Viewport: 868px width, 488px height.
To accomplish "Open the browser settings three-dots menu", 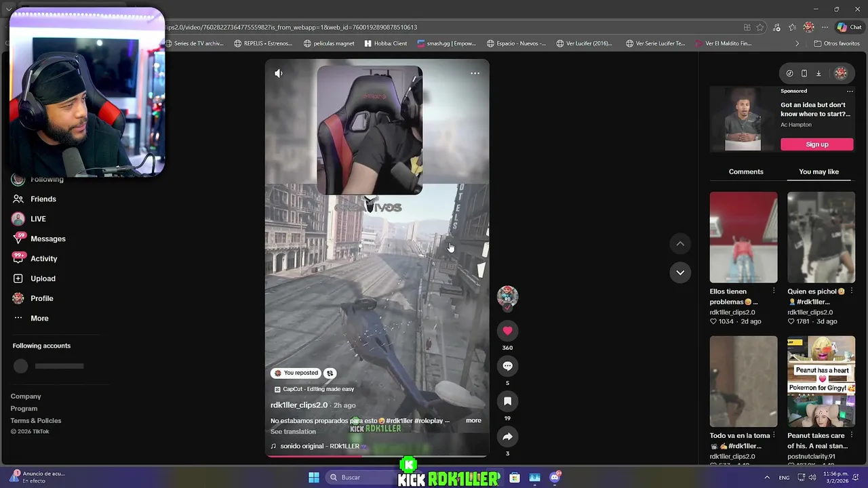I will click(x=825, y=27).
